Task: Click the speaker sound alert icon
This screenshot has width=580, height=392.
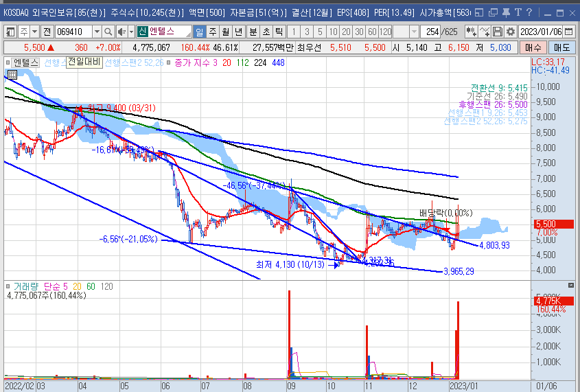Action: (121, 32)
